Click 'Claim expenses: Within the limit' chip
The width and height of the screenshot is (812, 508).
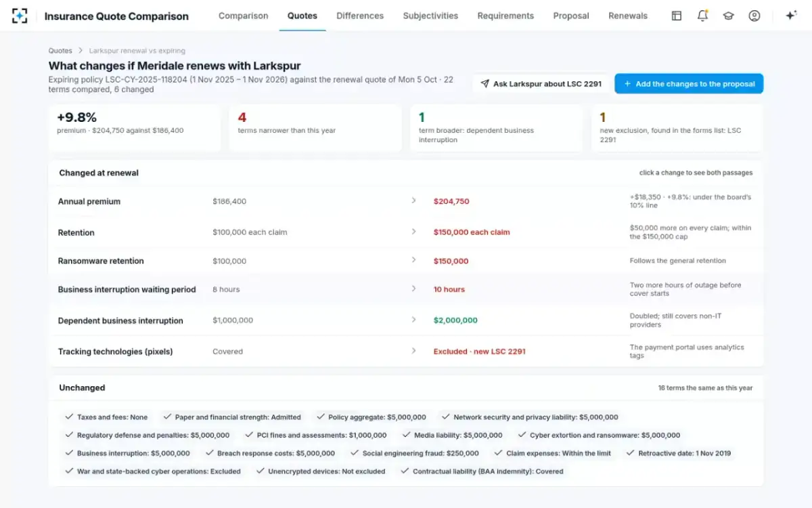553,453
